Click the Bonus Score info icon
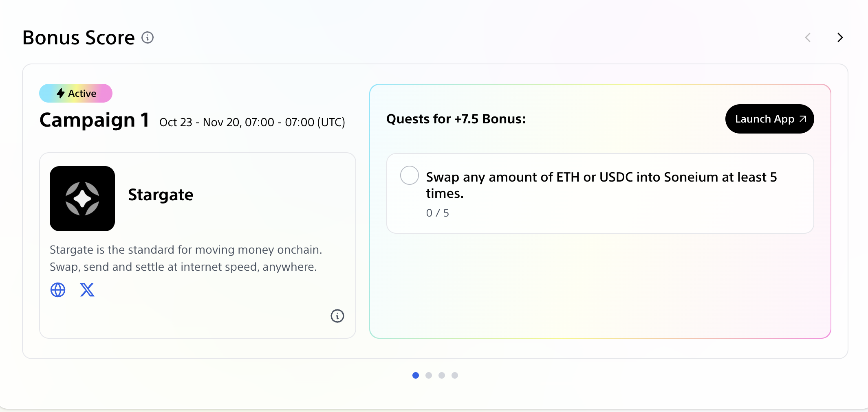The image size is (868, 412). (148, 38)
